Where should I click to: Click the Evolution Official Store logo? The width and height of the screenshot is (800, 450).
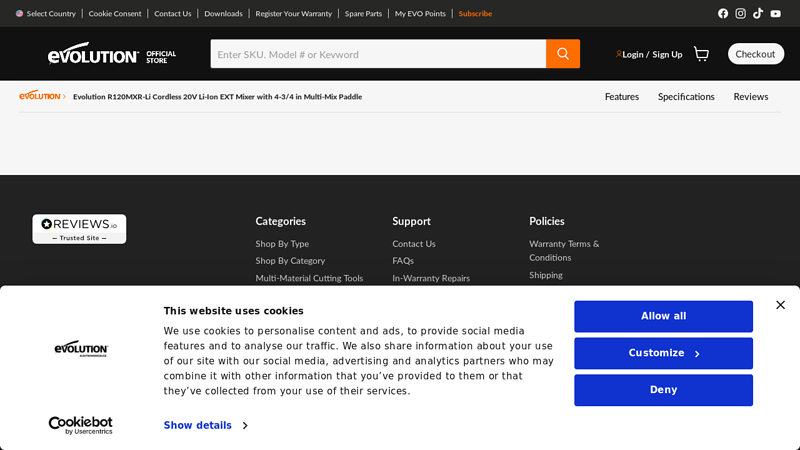pos(112,54)
